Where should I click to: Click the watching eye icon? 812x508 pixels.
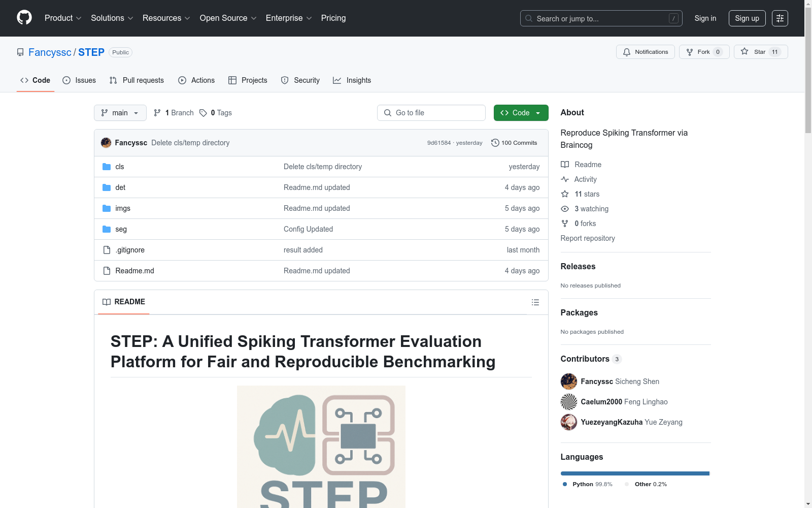[x=565, y=209]
